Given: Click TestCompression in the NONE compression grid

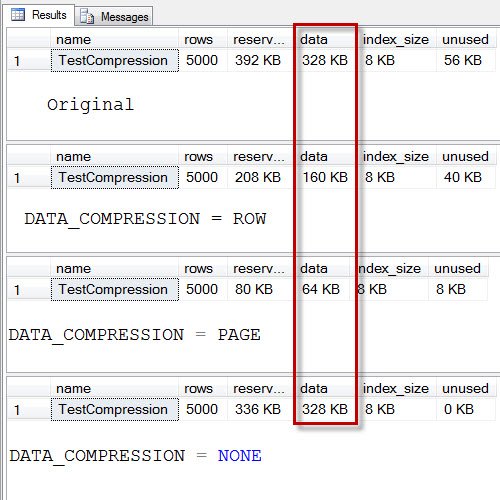Looking at the screenshot, I should click(x=115, y=409).
